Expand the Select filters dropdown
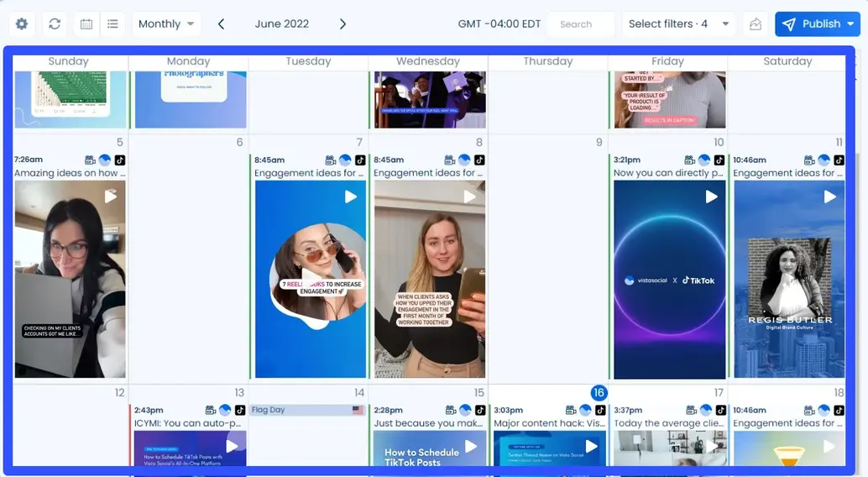The image size is (868, 477). coord(678,24)
